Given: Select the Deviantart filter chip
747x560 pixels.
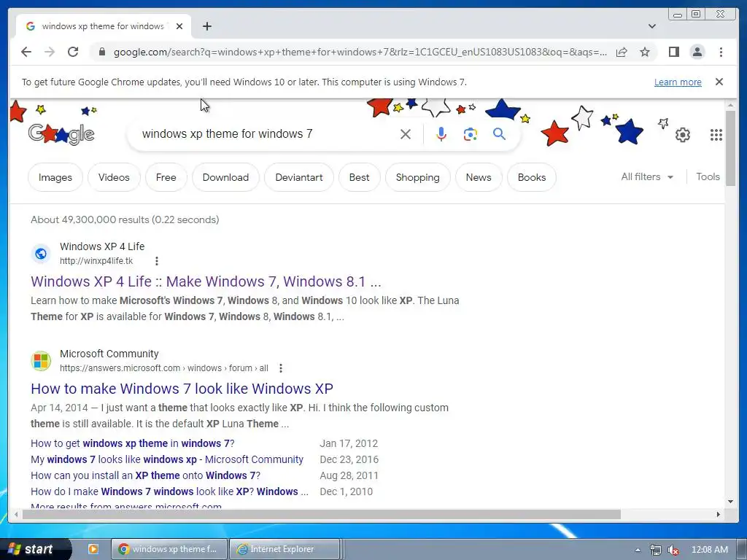Looking at the screenshot, I should click(298, 177).
